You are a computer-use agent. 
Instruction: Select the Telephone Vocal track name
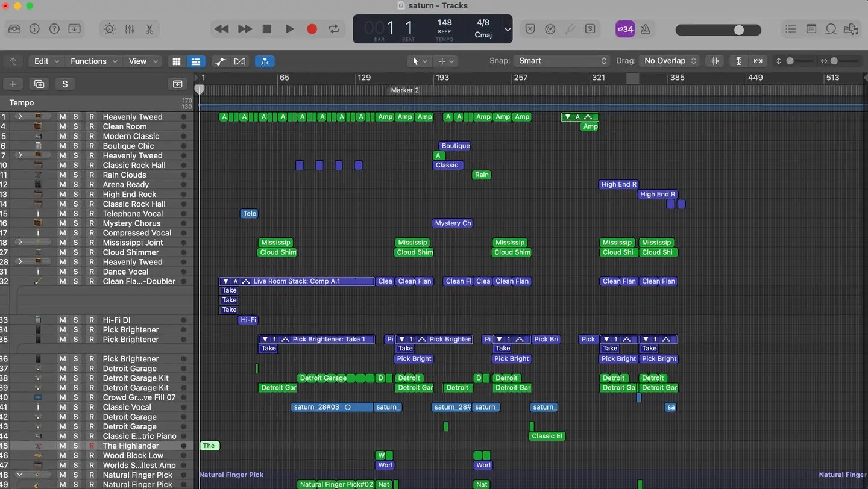pyautogui.click(x=133, y=213)
